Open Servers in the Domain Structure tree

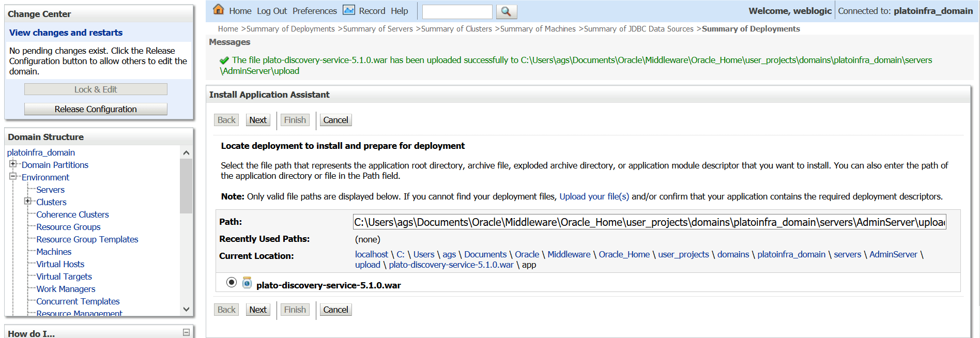tap(50, 190)
